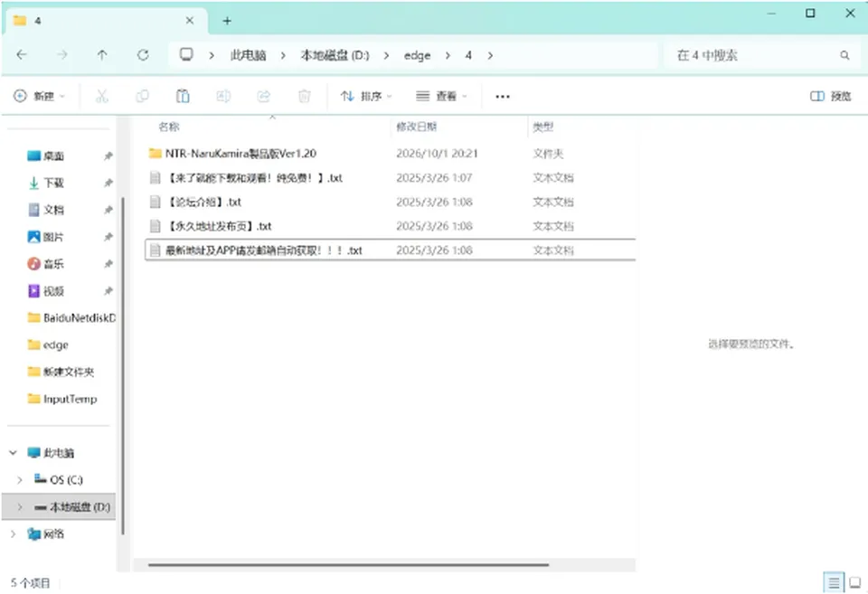This screenshot has width=868, height=594.
Task: Go up one folder level
Action: pos(102,55)
